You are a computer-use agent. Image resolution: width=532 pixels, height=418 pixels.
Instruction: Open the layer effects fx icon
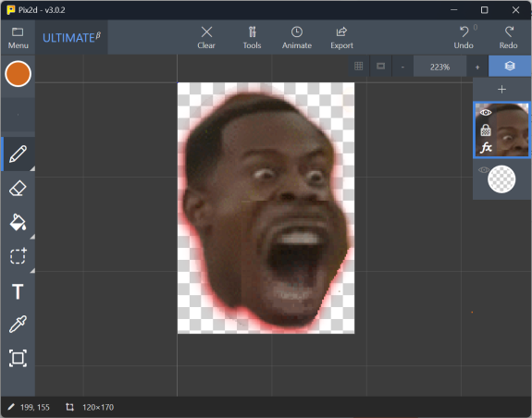[x=486, y=148]
